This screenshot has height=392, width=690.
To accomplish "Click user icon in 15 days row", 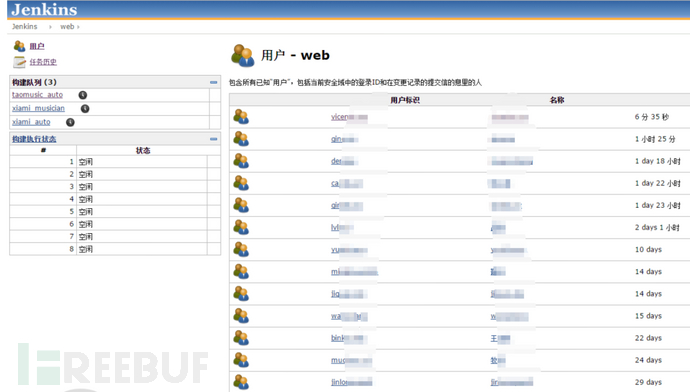I will tap(241, 316).
